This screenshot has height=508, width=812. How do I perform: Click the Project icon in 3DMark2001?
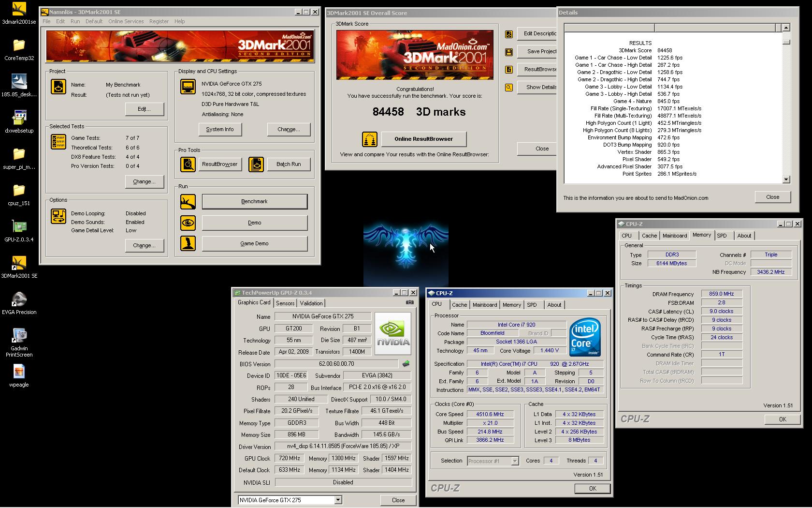(x=58, y=87)
